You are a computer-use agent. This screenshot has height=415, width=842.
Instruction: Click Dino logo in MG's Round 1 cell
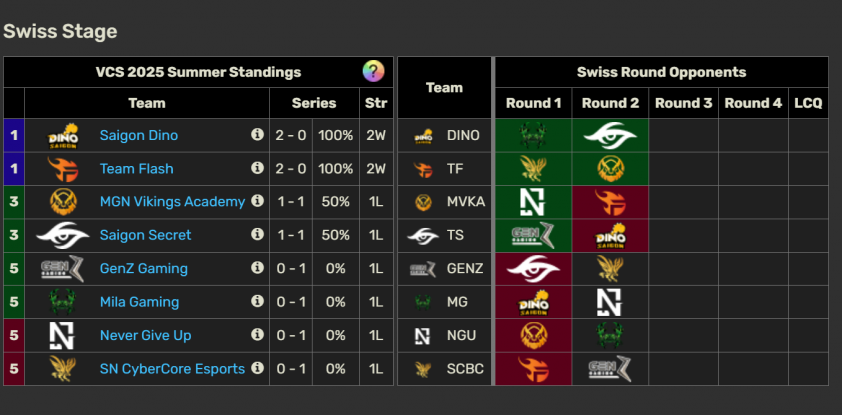(x=533, y=302)
